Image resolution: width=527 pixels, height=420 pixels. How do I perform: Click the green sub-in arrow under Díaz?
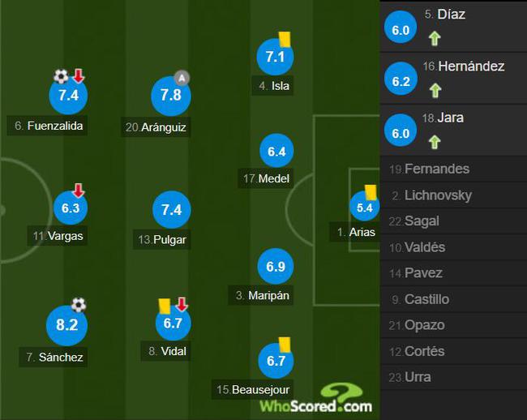point(435,38)
